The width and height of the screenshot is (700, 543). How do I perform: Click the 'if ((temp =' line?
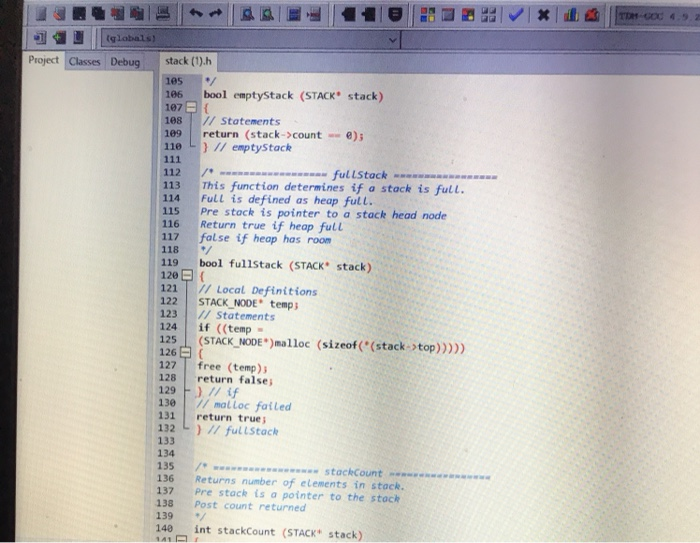[x=231, y=329]
